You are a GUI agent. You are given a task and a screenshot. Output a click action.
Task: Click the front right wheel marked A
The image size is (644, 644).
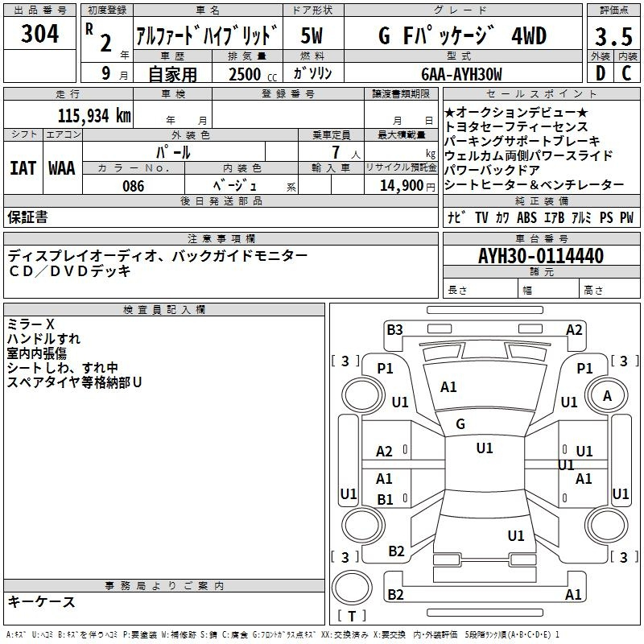[x=606, y=395]
